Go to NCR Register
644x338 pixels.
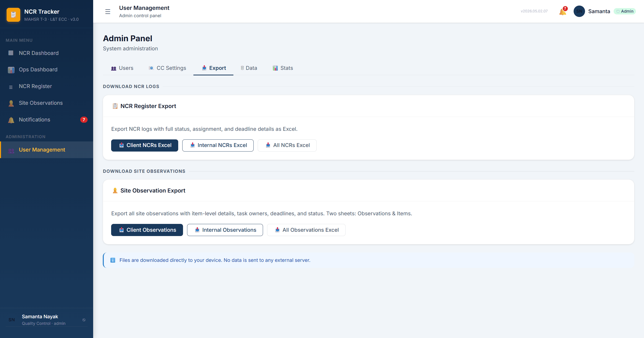[x=47, y=86]
